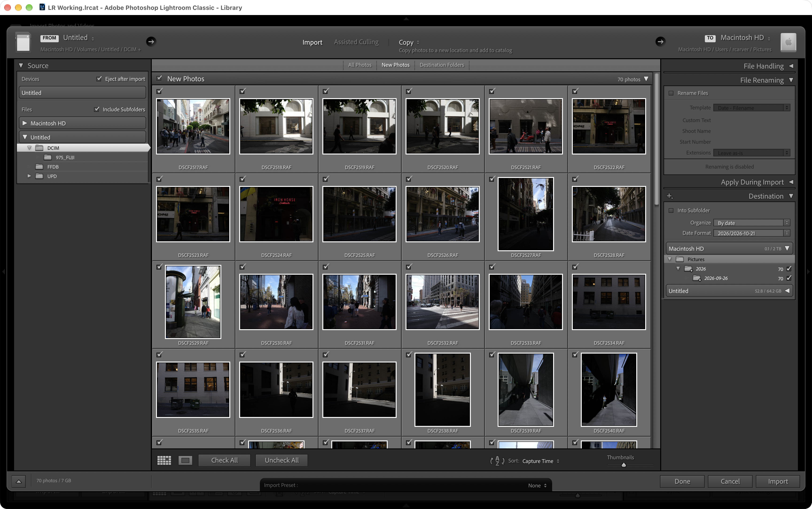Image resolution: width=812 pixels, height=509 pixels.
Task: Expand the Macintosh HD source tree
Action: click(25, 123)
